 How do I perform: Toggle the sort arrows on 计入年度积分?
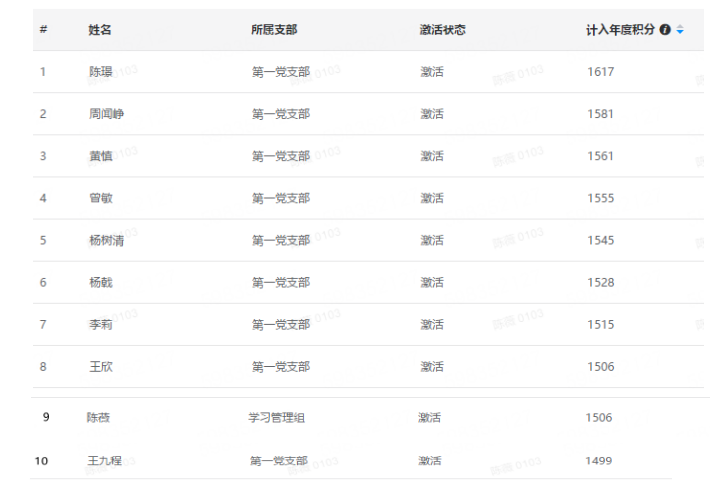point(680,30)
